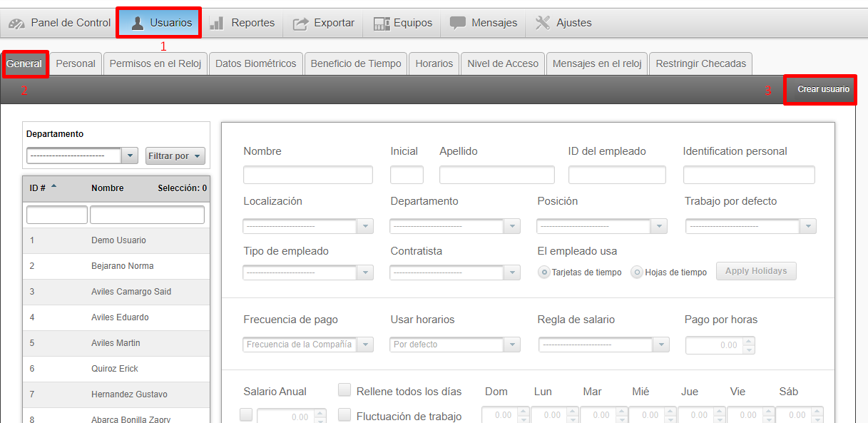Switch to the Datos Biométricos tab

click(x=255, y=63)
